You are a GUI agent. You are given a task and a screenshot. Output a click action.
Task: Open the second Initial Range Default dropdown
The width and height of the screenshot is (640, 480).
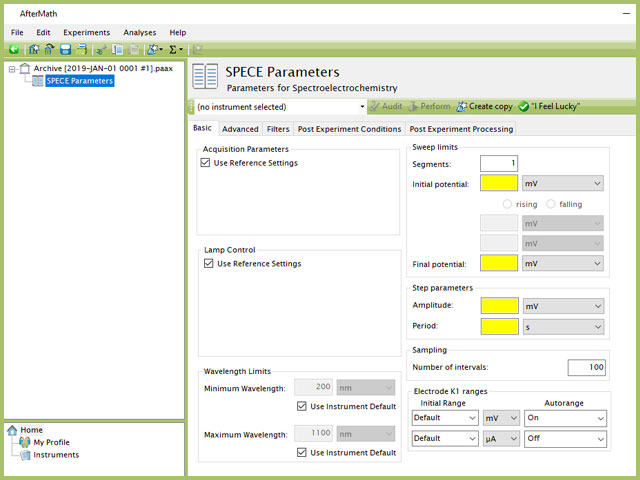pyautogui.click(x=445, y=438)
